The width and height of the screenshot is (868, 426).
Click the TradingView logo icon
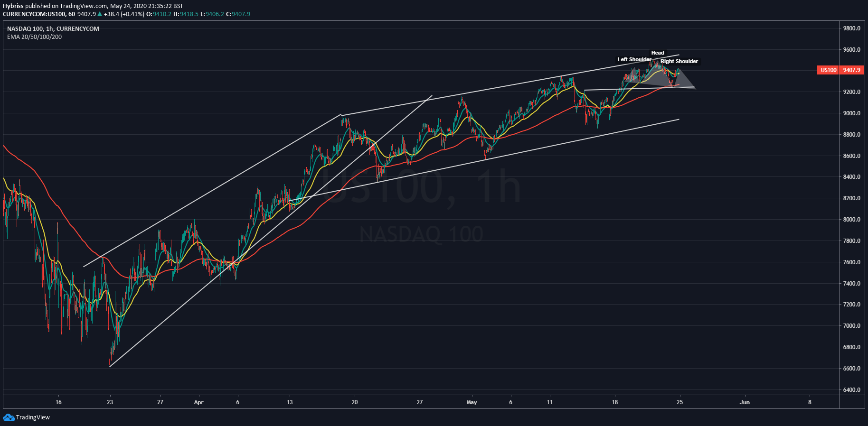point(9,417)
